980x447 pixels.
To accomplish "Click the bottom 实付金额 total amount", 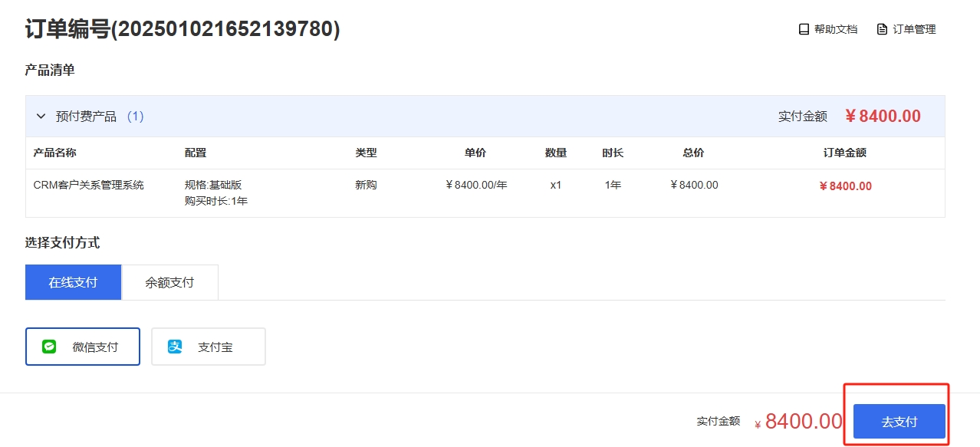I will (798, 422).
